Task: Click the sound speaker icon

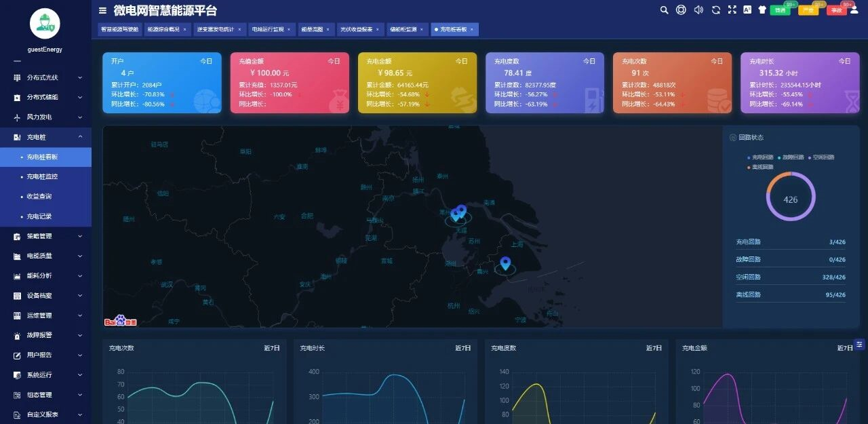Action: click(x=698, y=10)
